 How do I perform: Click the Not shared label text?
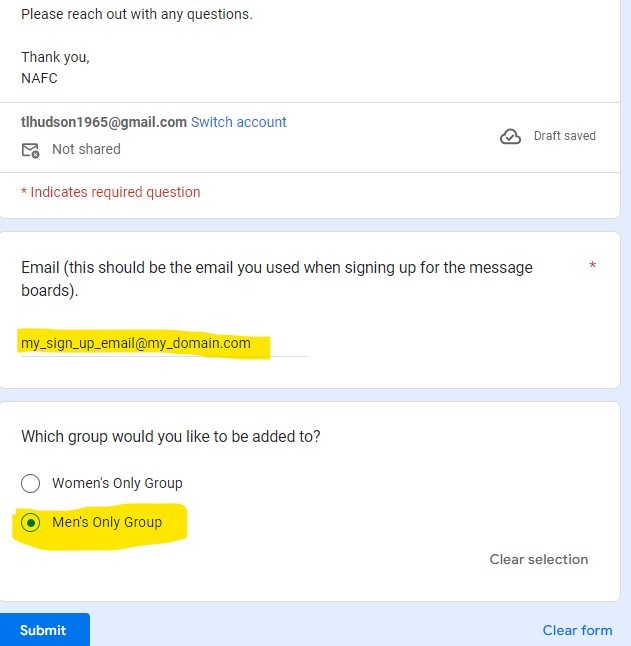coord(86,149)
